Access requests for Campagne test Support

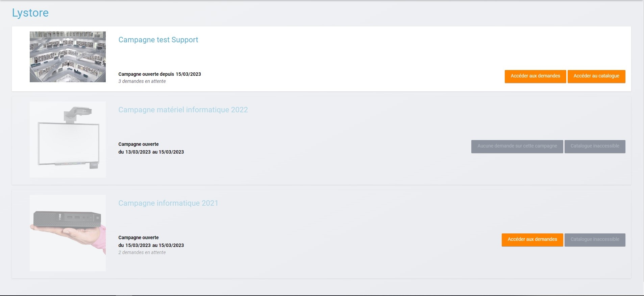[x=535, y=76]
